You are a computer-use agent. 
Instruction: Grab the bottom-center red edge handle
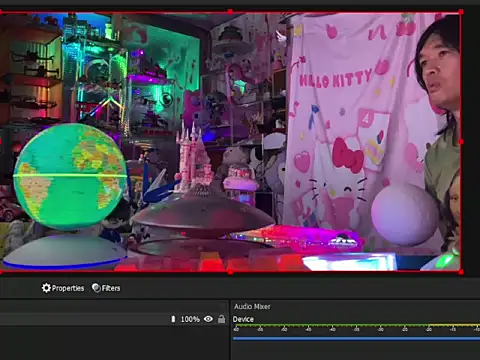click(230, 272)
